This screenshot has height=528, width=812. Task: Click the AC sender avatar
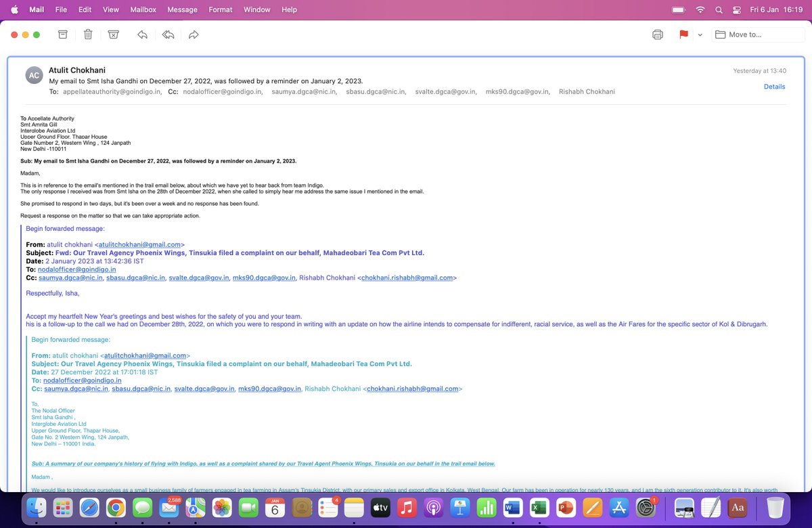35,75
